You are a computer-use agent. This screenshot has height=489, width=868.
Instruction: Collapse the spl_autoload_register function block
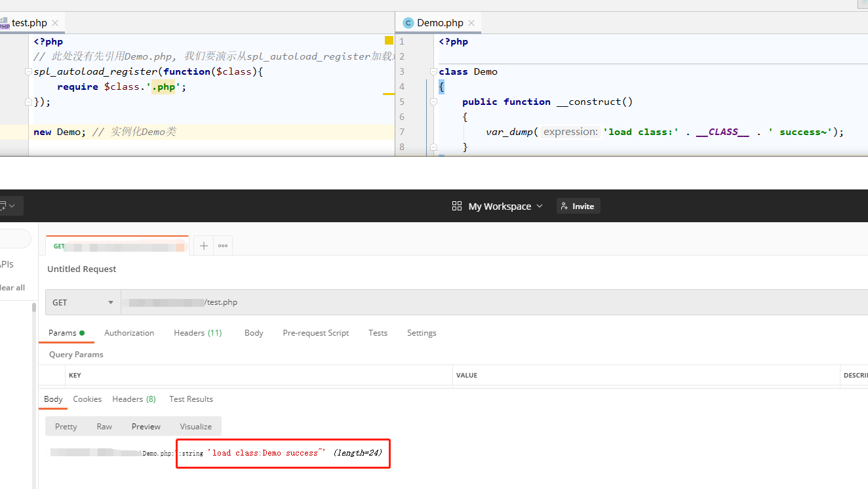28,71
